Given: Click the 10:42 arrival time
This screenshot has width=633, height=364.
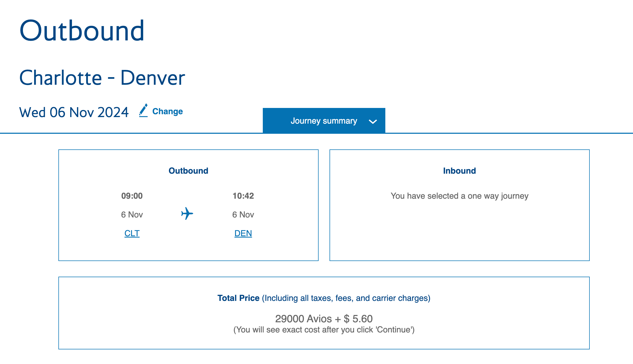Looking at the screenshot, I should [243, 196].
